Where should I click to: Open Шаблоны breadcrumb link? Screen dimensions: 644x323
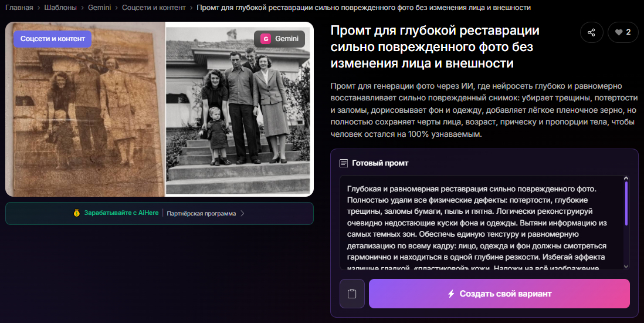[60, 8]
